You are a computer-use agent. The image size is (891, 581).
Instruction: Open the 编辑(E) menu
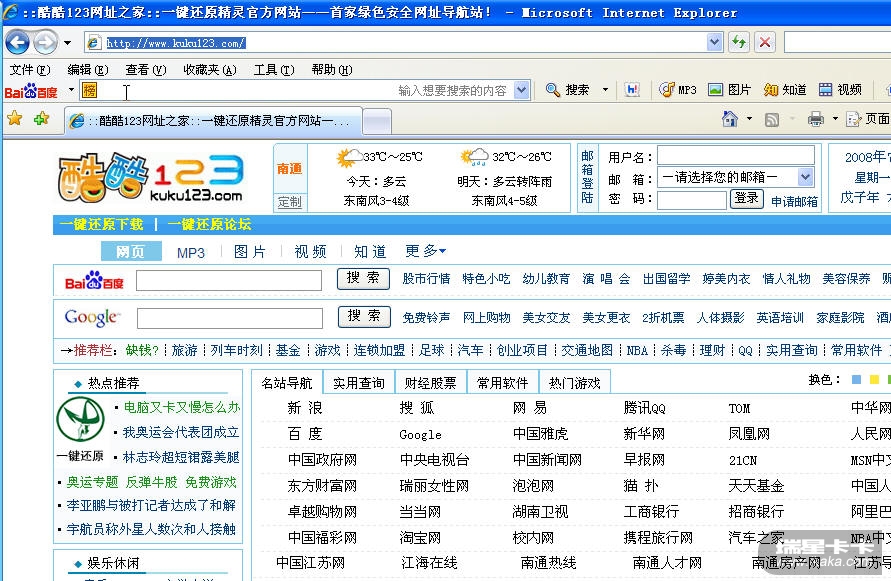(88, 69)
